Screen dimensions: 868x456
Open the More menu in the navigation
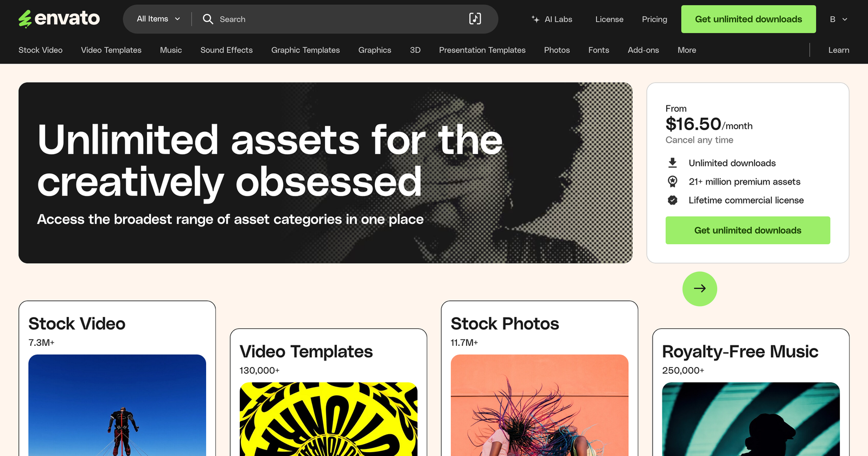tap(687, 50)
